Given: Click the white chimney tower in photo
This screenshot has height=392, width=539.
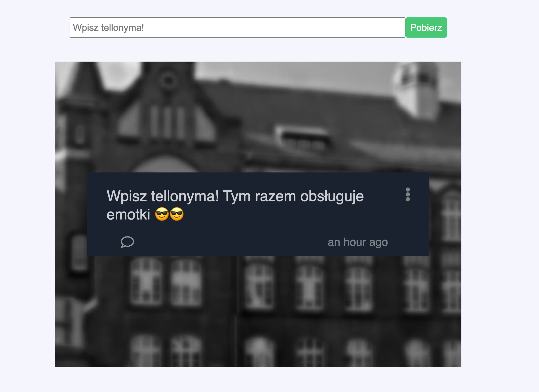Looking at the screenshot, I should [x=416, y=90].
